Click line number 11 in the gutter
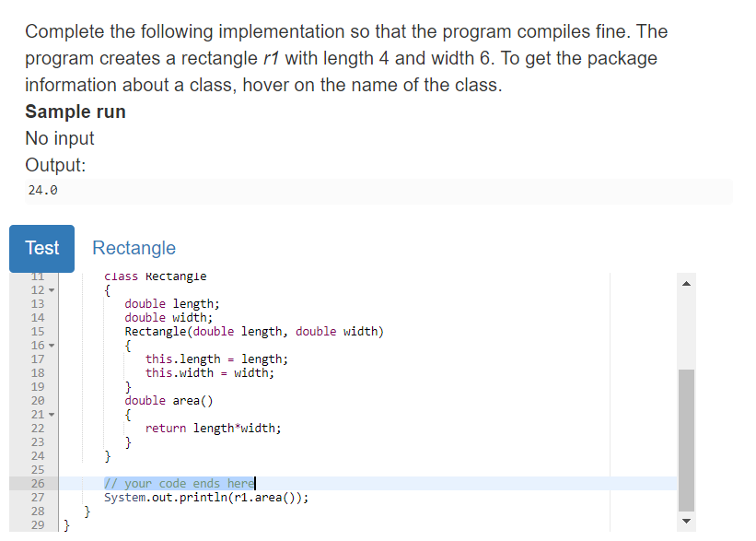 [37, 276]
